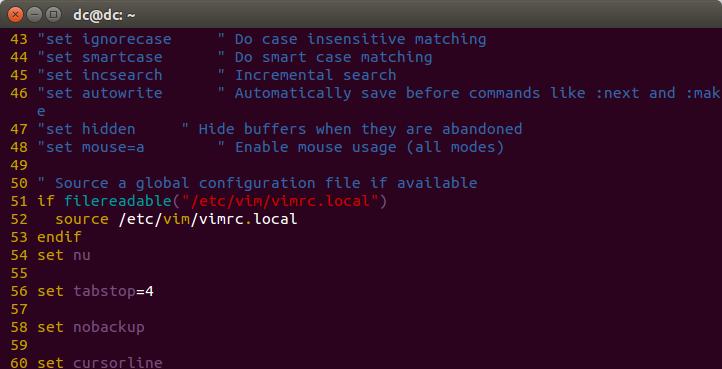Click the 'source' keyword on line 52
The image size is (722, 369).
tap(82, 219)
